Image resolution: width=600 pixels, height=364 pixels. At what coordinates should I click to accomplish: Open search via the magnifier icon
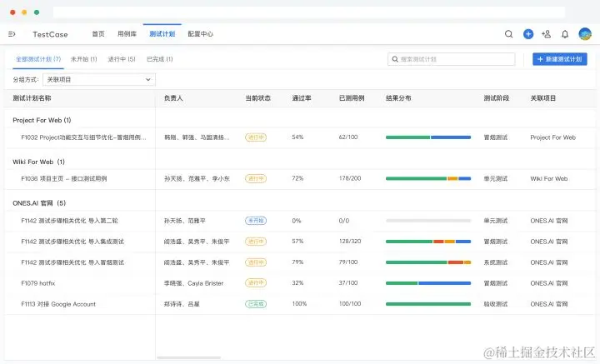pos(508,34)
